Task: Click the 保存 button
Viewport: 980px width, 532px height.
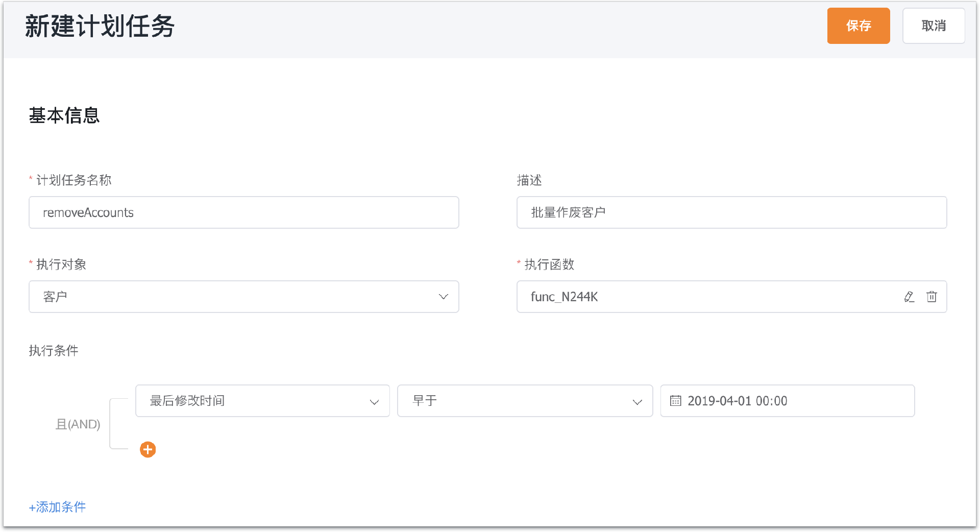Action: pyautogui.click(x=859, y=26)
